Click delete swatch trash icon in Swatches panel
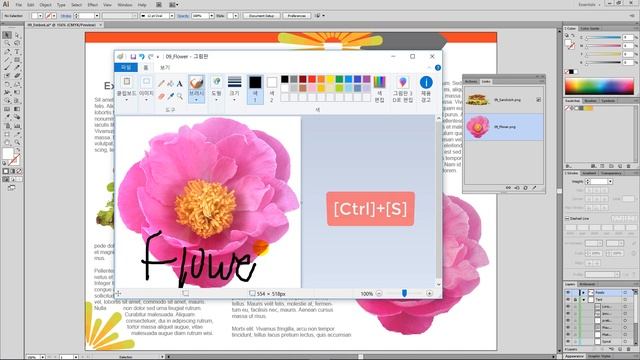 [x=629, y=166]
